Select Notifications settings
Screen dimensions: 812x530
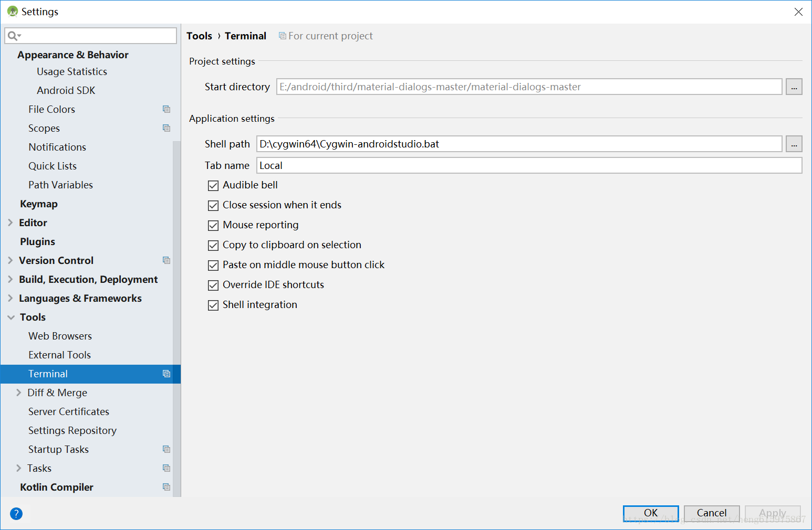(x=57, y=147)
